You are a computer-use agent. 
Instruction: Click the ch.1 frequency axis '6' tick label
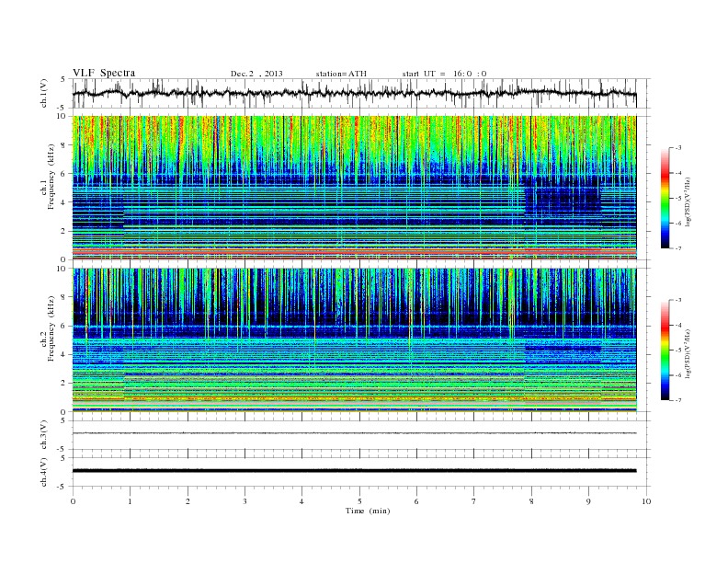point(64,174)
